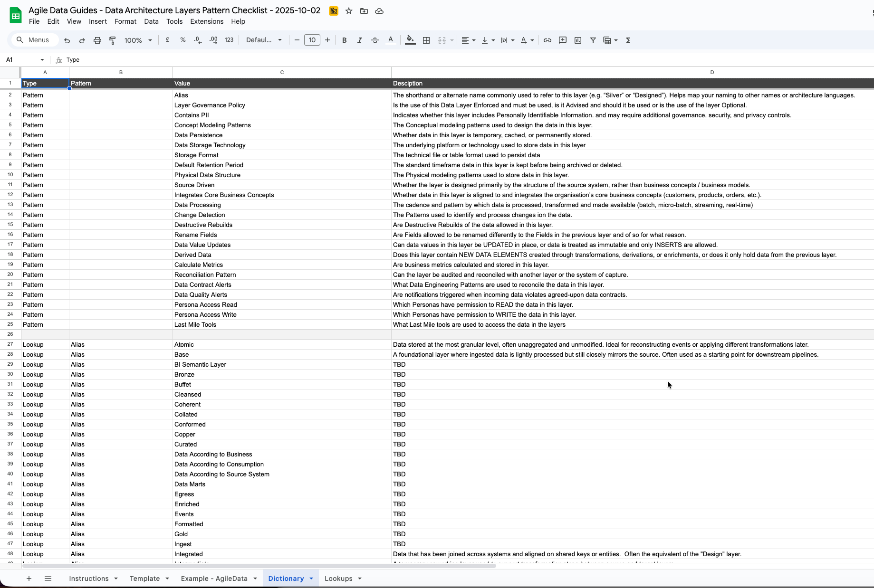Image resolution: width=874 pixels, height=588 pixels.
Task: Insert chart icon in toolbar
Action: 578,40
